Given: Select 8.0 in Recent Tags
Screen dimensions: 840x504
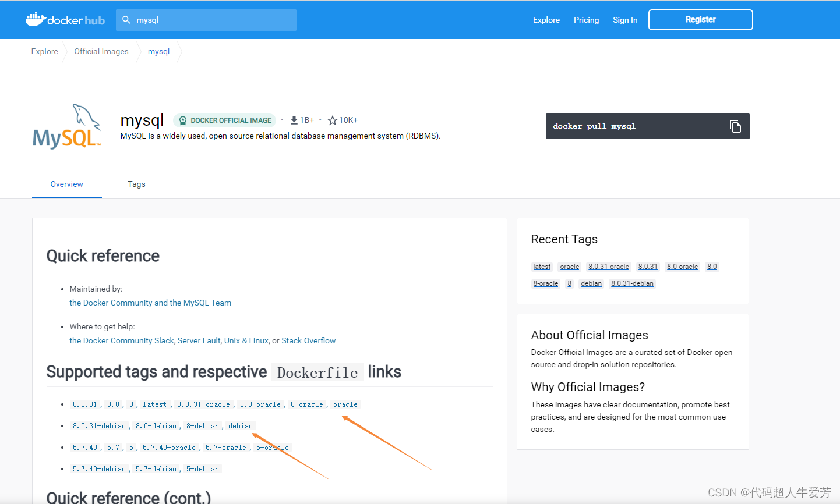Looking at the screenshot, I should (x=712, y=267).
